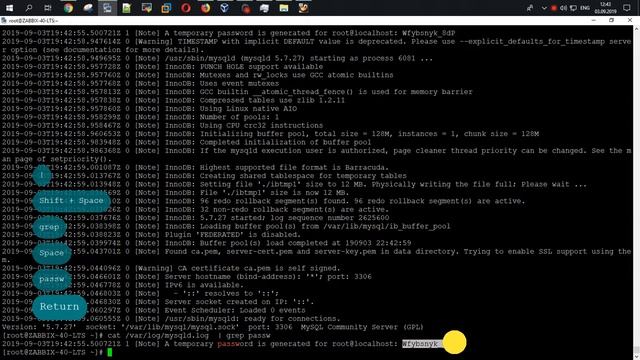Click 'CA certificate ca.pem is self signed.' warning

pos(259,268)
